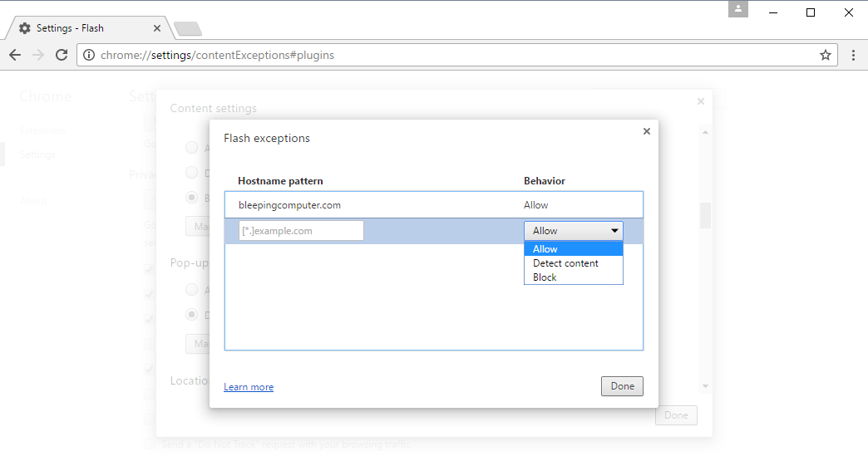
Task: Open the Learn more link
Action: pos(249,387)
